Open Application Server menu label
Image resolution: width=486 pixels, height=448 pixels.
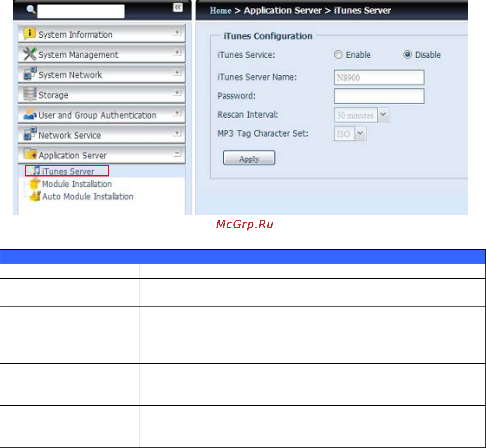coord(73,155)
